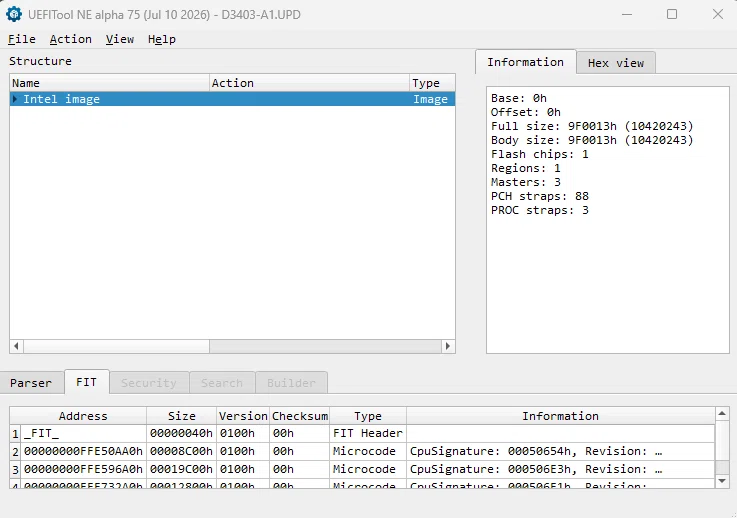
Task: Open the View menu
Action: (119, 39)
